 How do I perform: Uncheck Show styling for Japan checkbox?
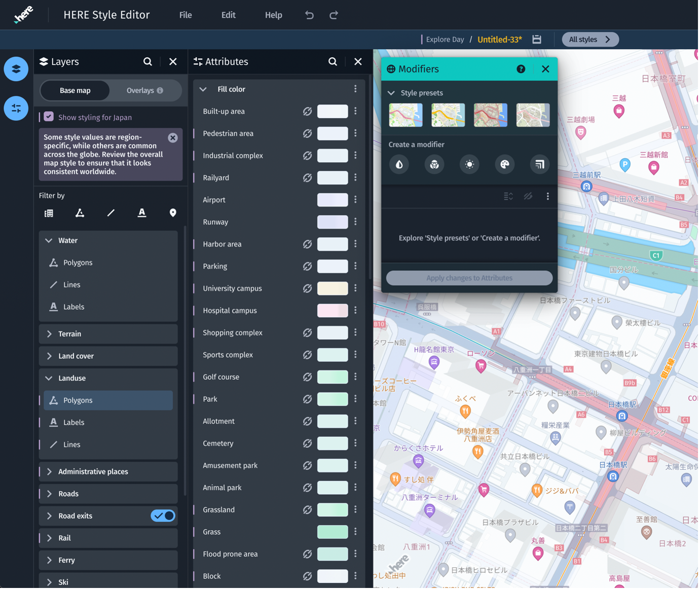pos(49,117)
